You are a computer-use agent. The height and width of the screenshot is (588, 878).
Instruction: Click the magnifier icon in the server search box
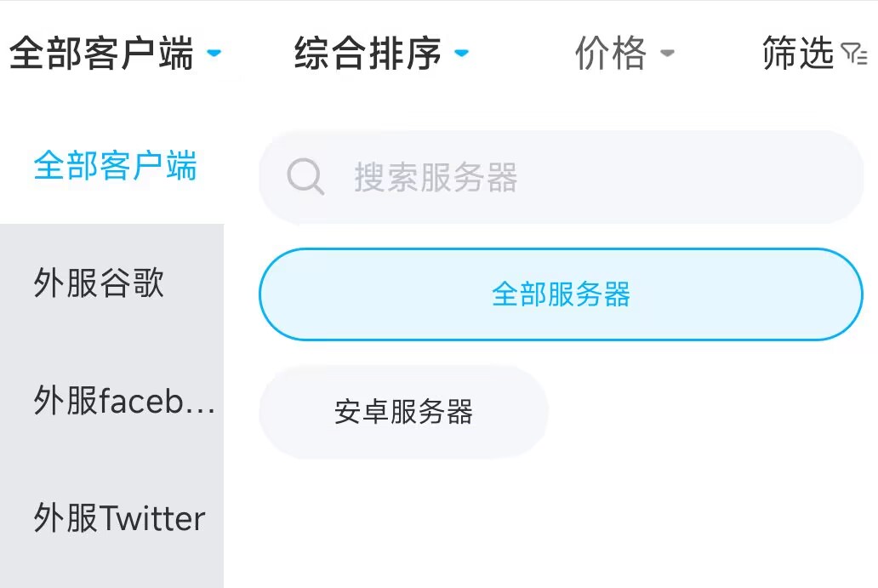[305, 177]
